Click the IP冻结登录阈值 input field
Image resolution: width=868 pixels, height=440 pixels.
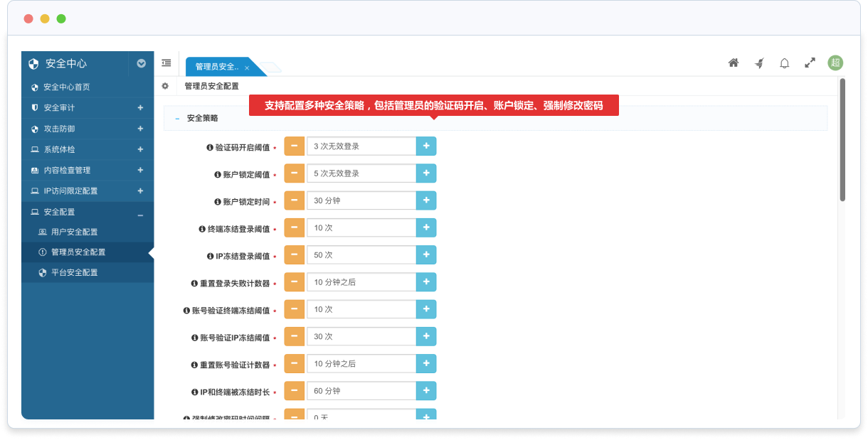tap(361, 255)
